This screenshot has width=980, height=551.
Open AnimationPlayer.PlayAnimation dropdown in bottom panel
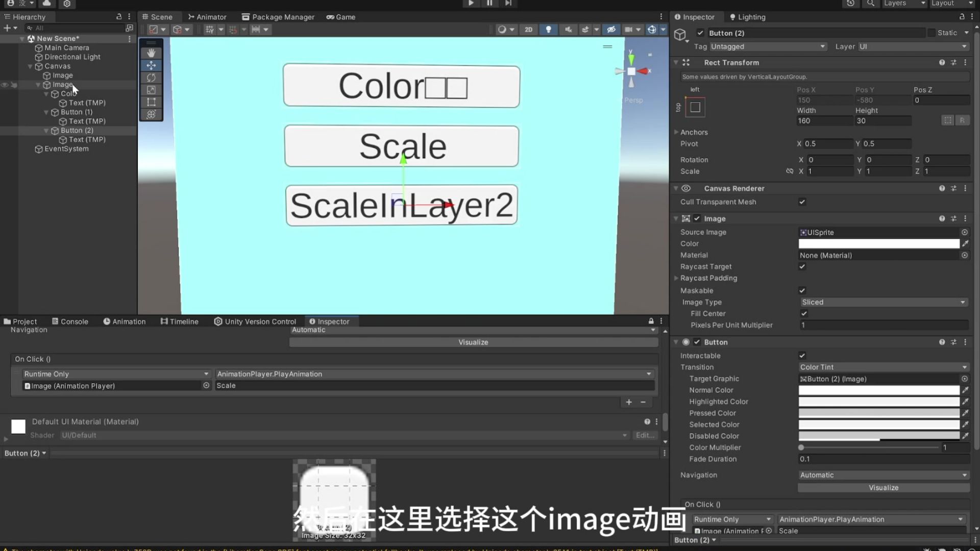coord(434,374)
